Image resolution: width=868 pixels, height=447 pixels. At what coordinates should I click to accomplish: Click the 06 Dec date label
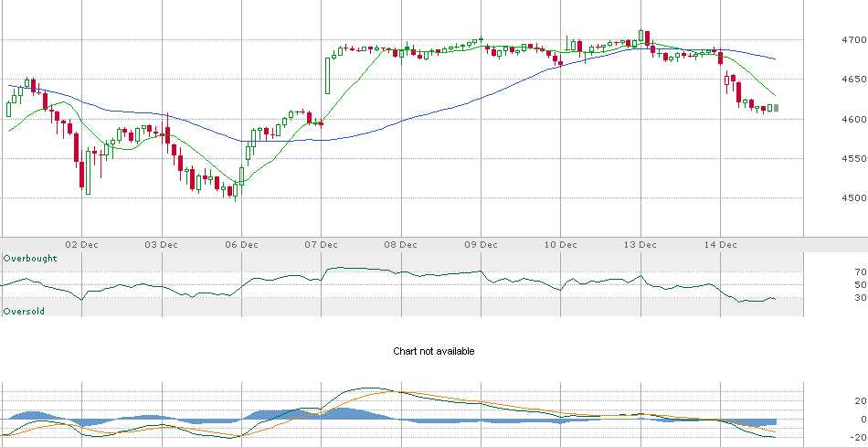pos(241,245)
